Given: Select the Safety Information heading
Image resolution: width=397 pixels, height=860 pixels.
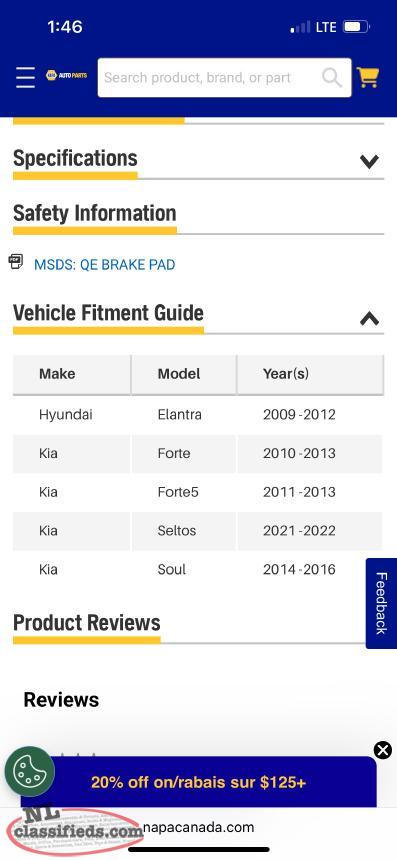Looking at the screenshot, I should click(x=95, y=213).
